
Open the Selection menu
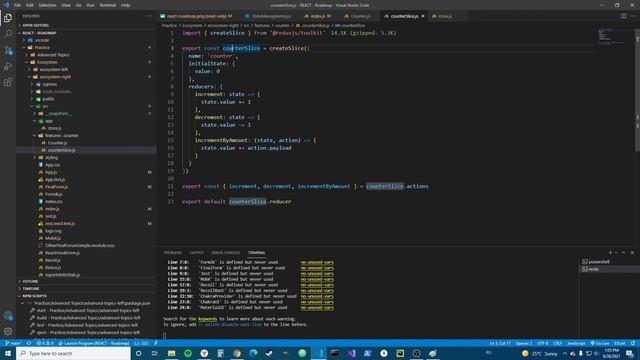(x=47, y=5)
